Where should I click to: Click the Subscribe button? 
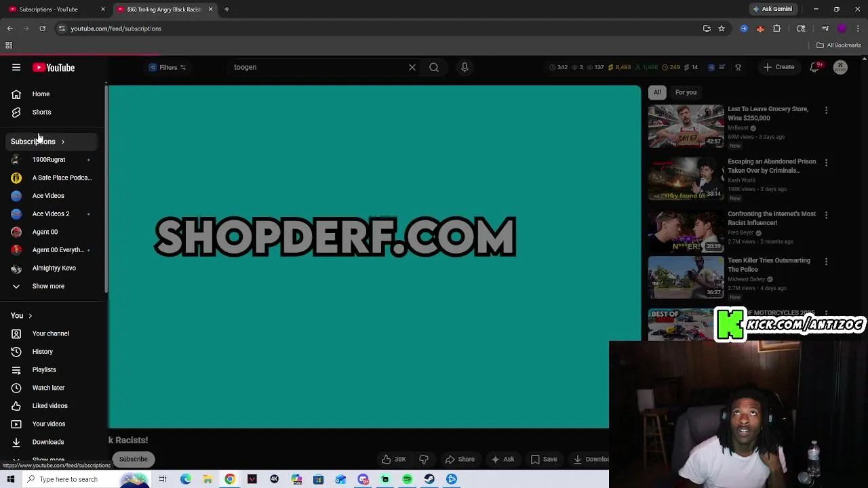point(133,459)
